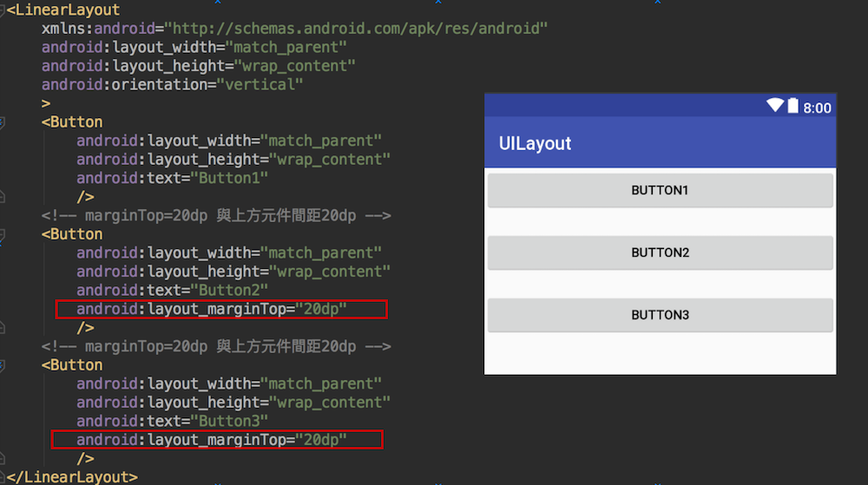Click the android:text="Button2" attribute

[x=172, y=290]
